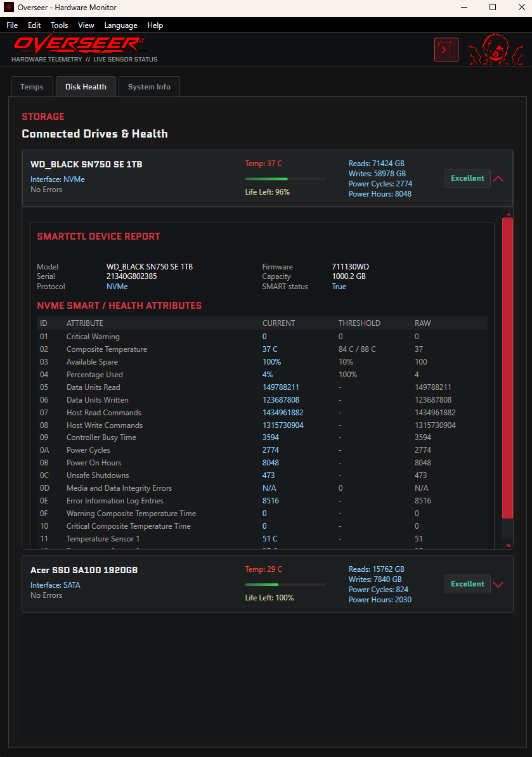Screen dimensions: 532x757
Task: Click the THRESHOLD column header
Action: click(359, 323)
